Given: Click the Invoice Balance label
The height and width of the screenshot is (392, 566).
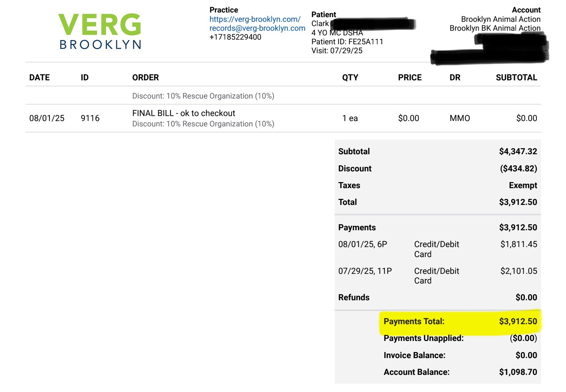Looking at the screenshot, I should [x=414, y=355].
